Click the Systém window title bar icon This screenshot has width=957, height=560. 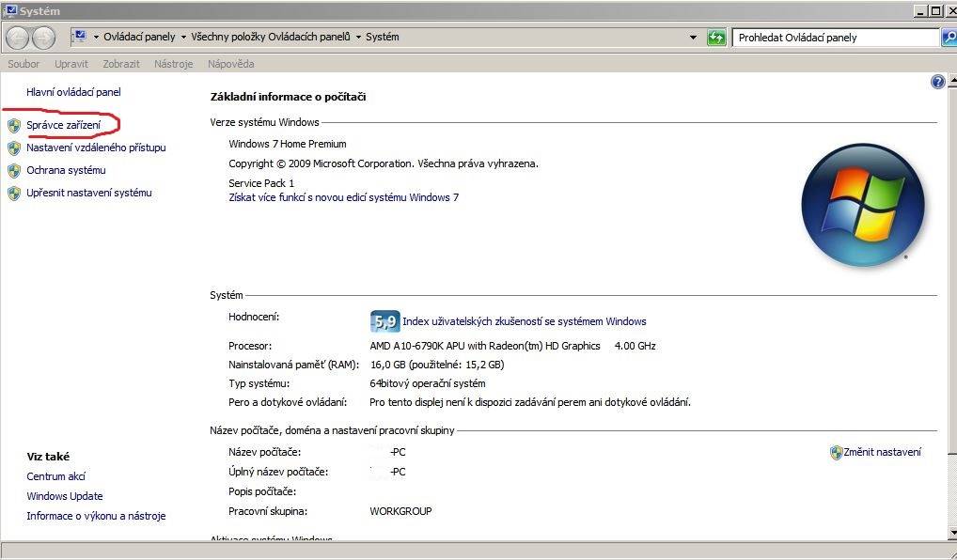click(x=10, y=11)
